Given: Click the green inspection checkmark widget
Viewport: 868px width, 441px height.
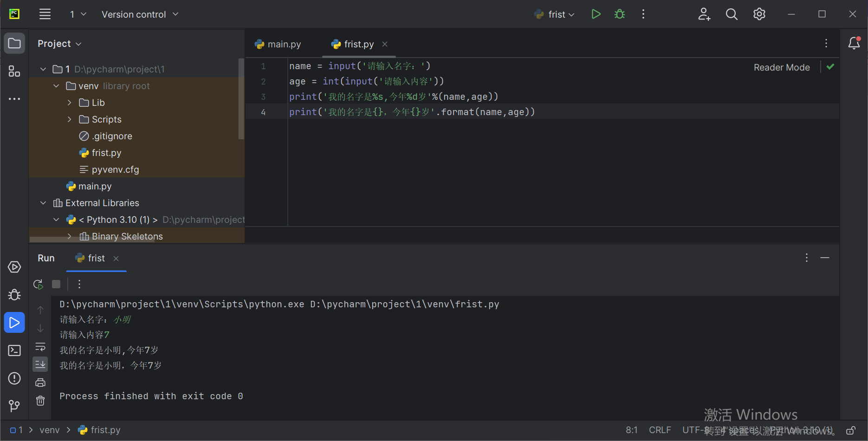Looking at the screenshot, I should click(x=830, y=67).
